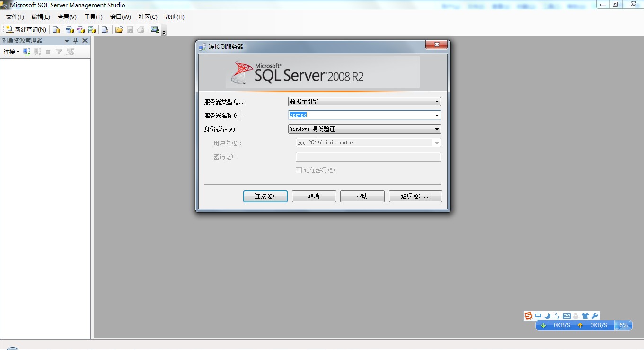Click the scroll-shaped icon in Object Explorer
This screenshot has width=644, height=350.
pyautogui.click(x=70, y=52)
